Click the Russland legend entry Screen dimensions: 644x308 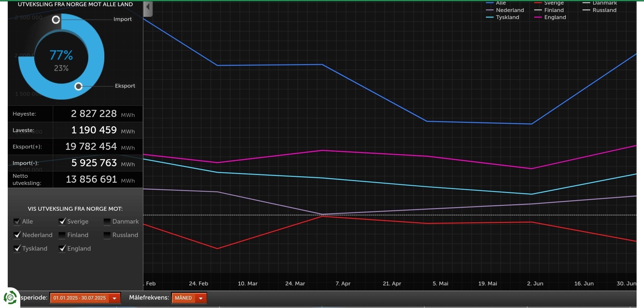coord(600,10)
